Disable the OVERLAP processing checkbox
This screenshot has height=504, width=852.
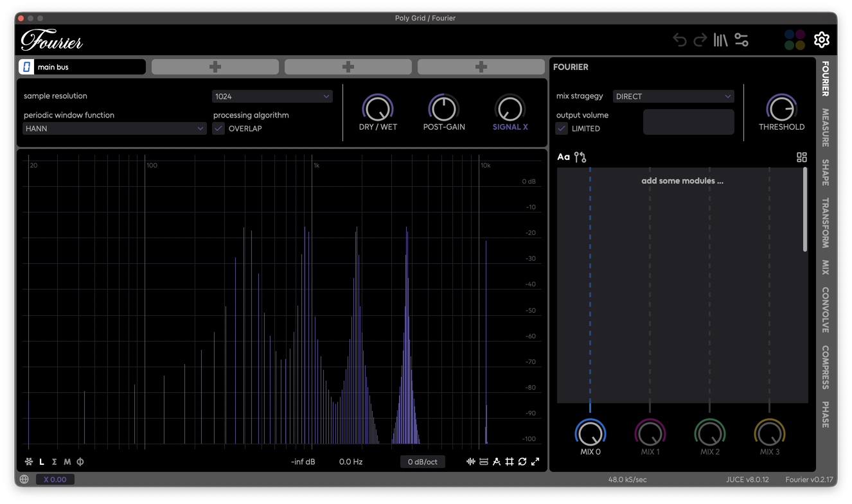pyautogui.click(x=219, y=128)
